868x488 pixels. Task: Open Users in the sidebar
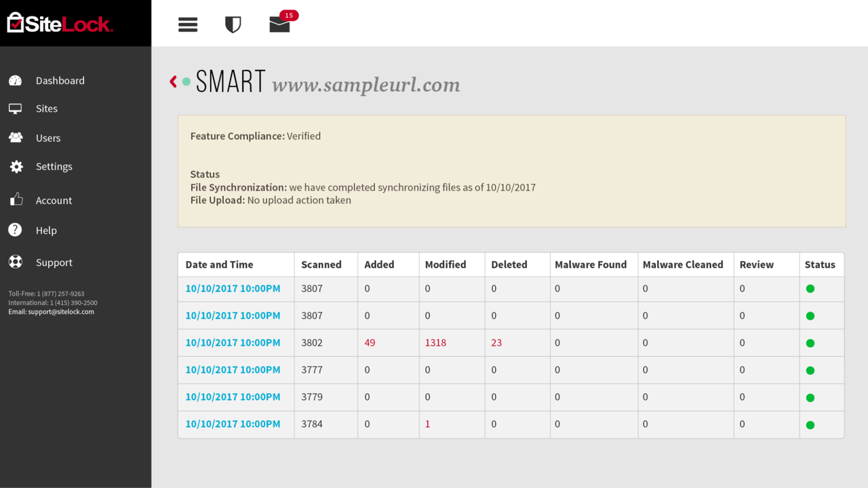pyautogui.click(x=47, y=138)
